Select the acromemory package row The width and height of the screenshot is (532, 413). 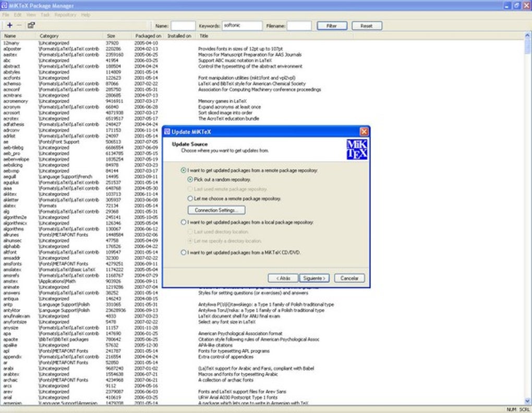pos(262,101)
